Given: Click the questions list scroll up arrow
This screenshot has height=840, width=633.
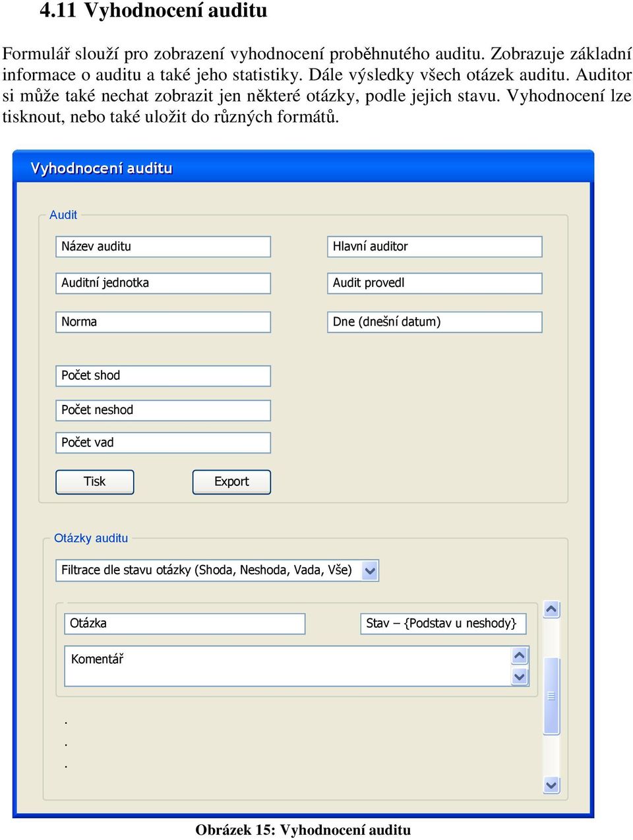Looking at the screenshot, I should [551, 610].
